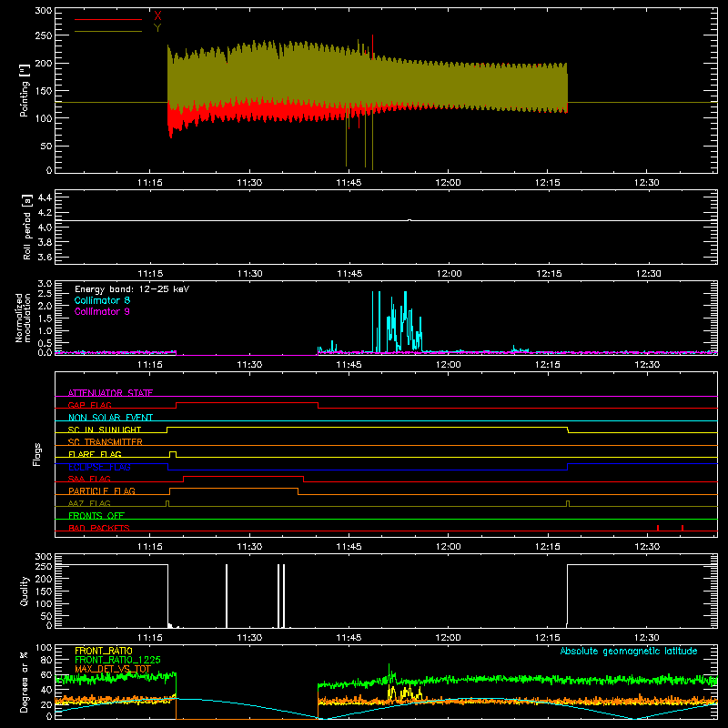Click the 'Collimator 9' legend entry
This screenshot has width=728, height=728.
click(x=102, y=311)
